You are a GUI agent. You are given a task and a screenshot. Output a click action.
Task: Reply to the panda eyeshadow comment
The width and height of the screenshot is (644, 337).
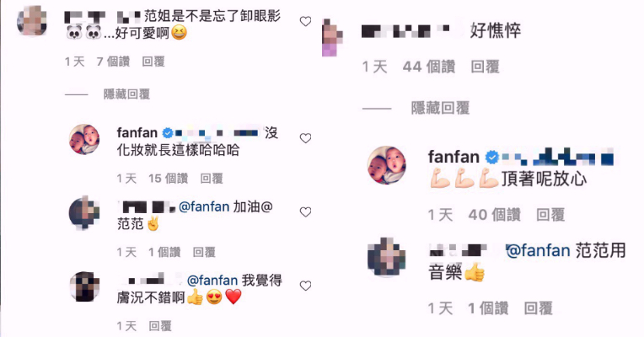pos(153,62)
